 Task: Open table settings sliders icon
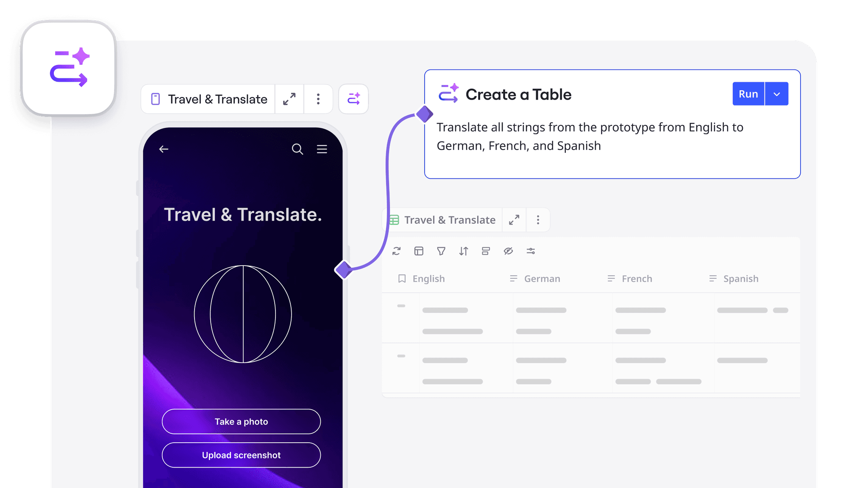[531, 251]
